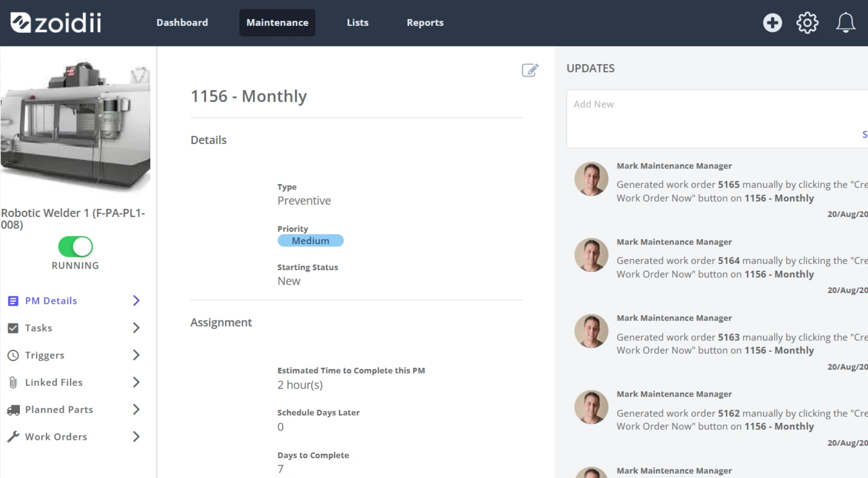
Task: Click the Robotic Welder machine image
Action: (x=75, y=126)
